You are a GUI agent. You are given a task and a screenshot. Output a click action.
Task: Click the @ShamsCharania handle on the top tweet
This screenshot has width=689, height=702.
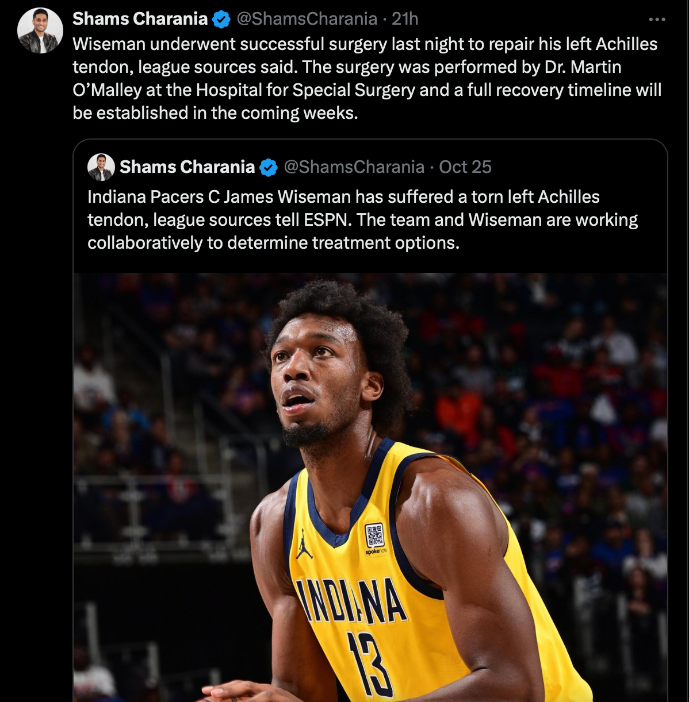pyautogui.click(x=307, y=19)
